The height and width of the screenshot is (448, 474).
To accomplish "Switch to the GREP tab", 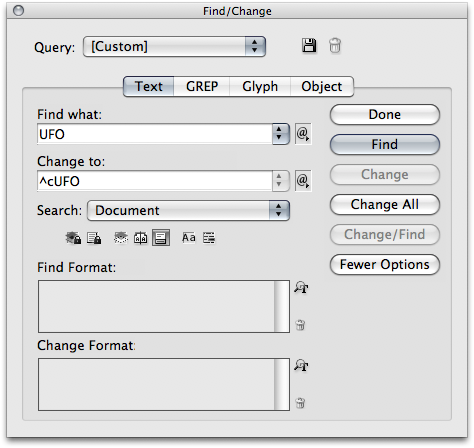I will coord(202,87).
